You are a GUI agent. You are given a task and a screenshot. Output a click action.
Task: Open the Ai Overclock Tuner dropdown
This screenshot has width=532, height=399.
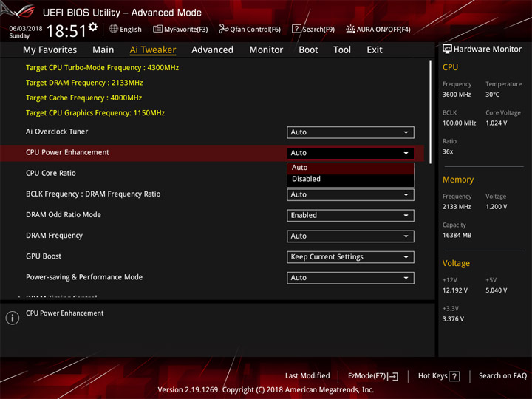[x=350, y=132]
